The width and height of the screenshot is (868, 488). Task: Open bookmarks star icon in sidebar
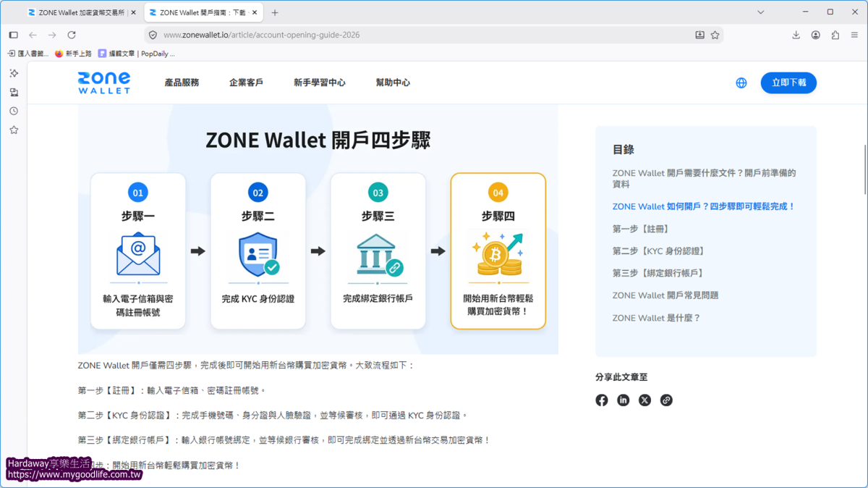pos(14,130)
